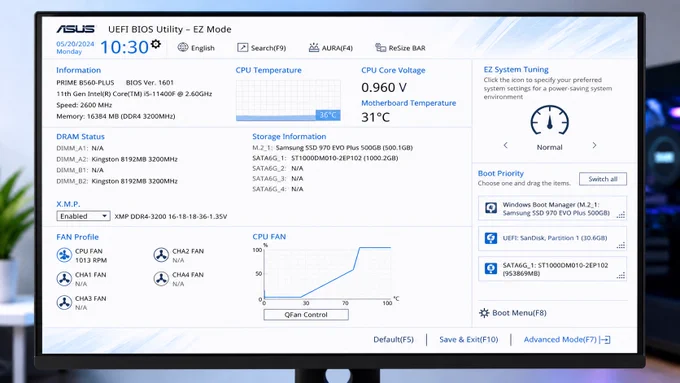Toggle ReSize BAR option
This screenshot has height=383, width=680.
400,48
